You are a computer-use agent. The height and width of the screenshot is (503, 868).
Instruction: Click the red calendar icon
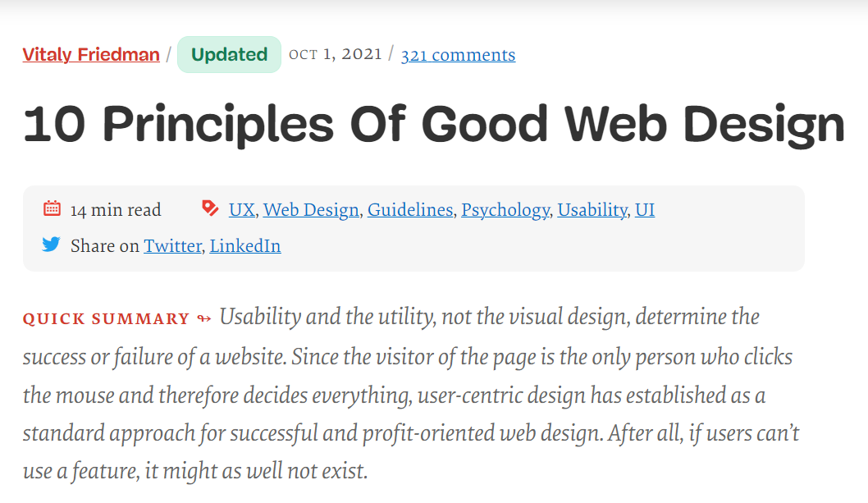(x=52, y=209)
